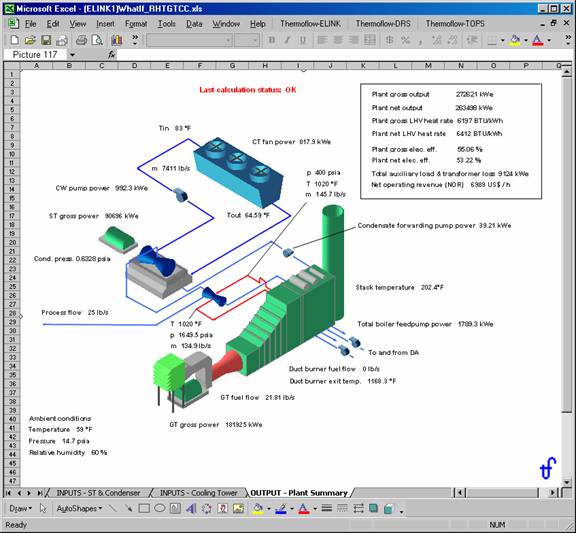
Task: Click the horizontal scrollbar right arrow
Action: (x=553, y=493)
